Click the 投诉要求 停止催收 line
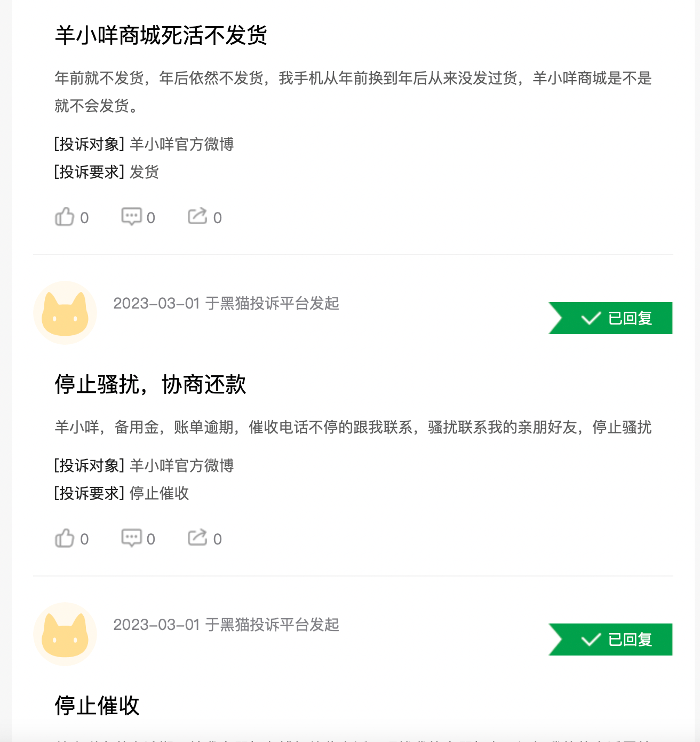This screenshot has height=742, width=700. (x=122, y=493)
